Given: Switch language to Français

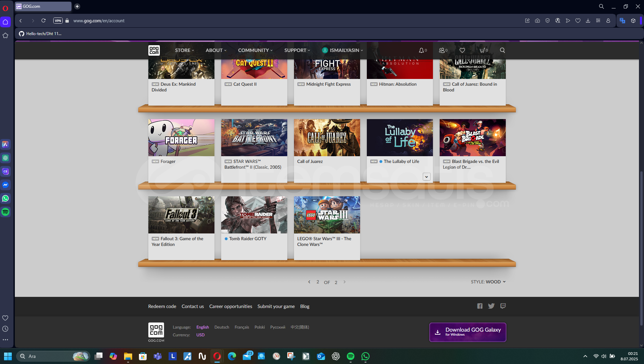Looking at the screenshot, I should 242,327.
